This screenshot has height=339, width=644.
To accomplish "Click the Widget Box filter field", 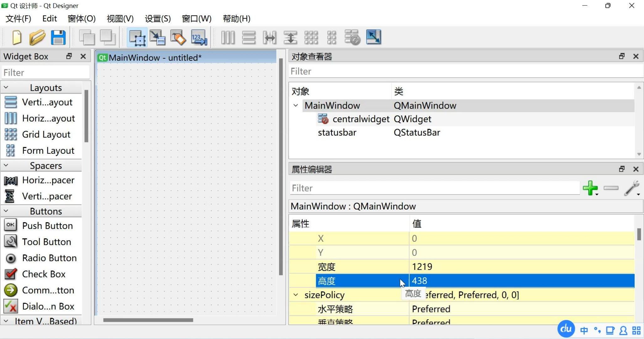I will click(45, 73).
